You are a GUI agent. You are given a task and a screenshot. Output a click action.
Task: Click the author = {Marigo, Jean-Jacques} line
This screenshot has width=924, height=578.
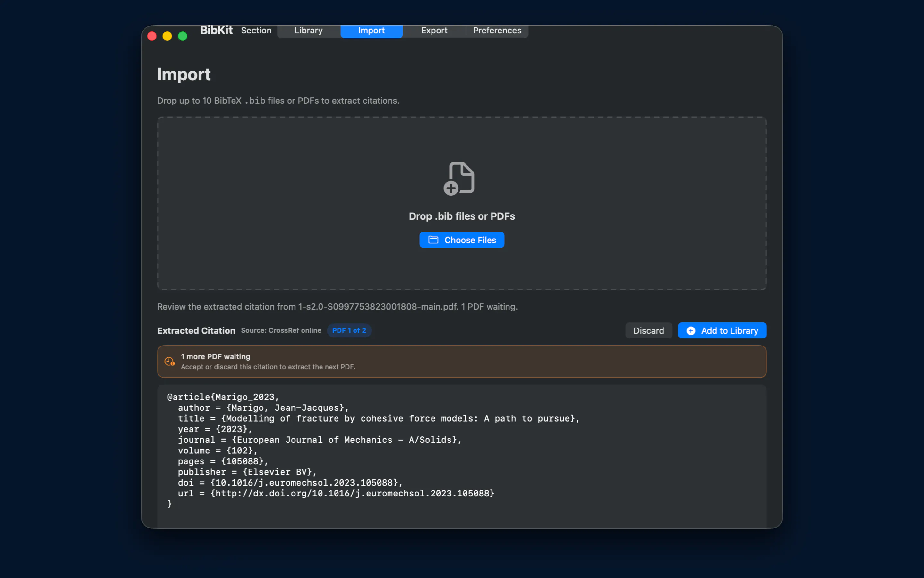pyautogui.click(x=263, y=408)
